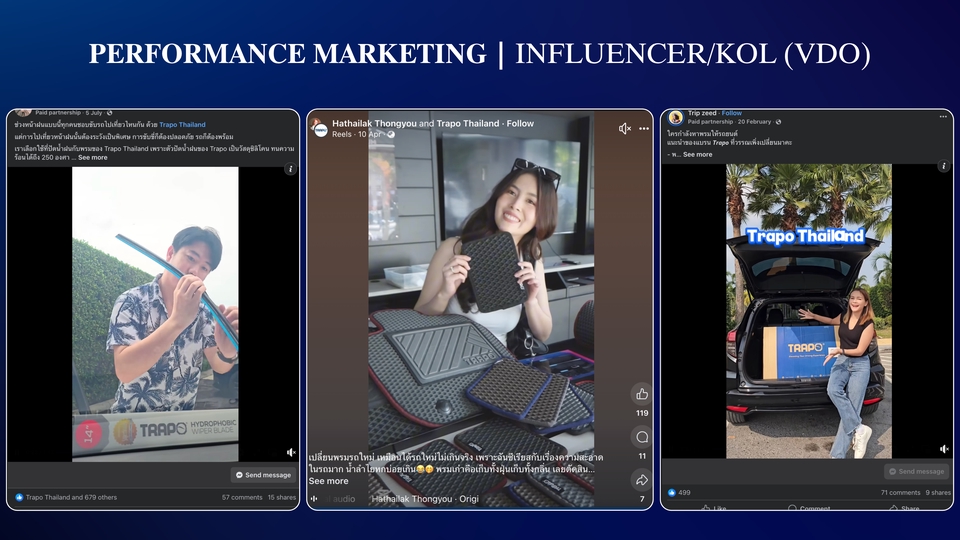The width and height of the screenshot is (960, 540).
Task: Unmute the Trip zeed car trunk video
Action: (943, 449)
